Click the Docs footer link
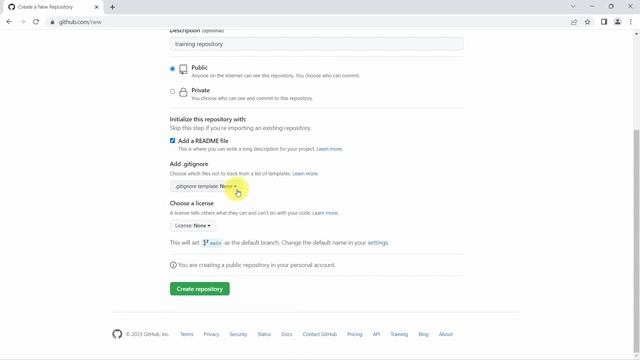640x360 pixels. [287, 334]
